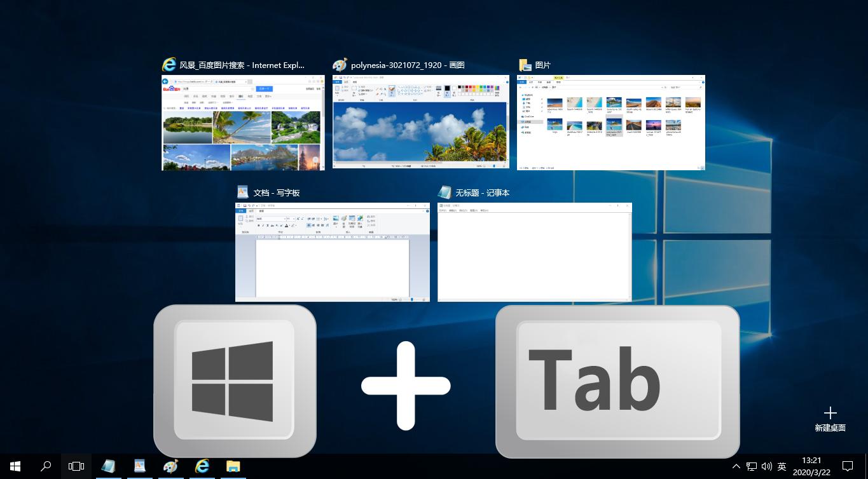
Task: Click the Search icon on the taskbar
Action: [x=45, y=466]
